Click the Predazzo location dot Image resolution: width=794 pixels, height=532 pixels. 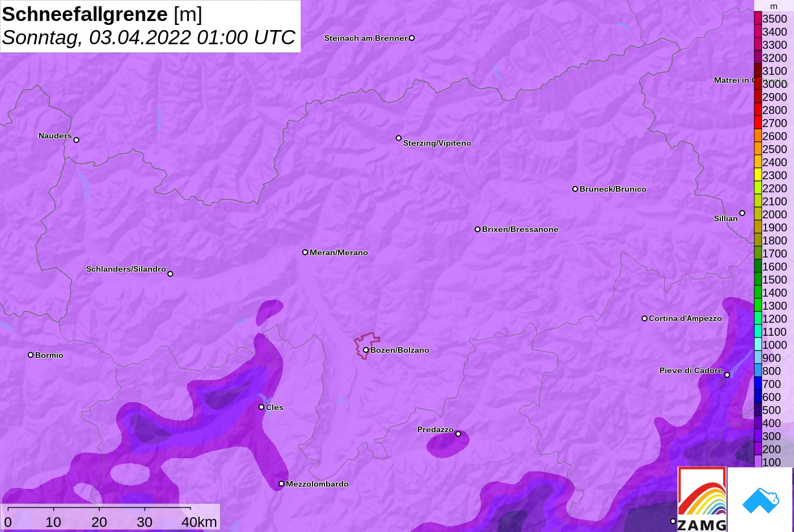pyautogui.click(x=458, y=434)
